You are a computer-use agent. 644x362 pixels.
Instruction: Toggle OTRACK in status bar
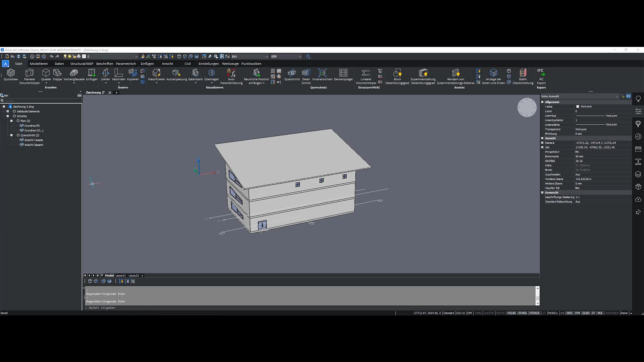tap(534, 313)
